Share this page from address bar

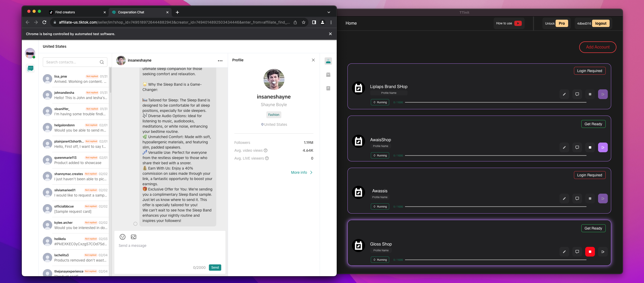tap(295, 23)
